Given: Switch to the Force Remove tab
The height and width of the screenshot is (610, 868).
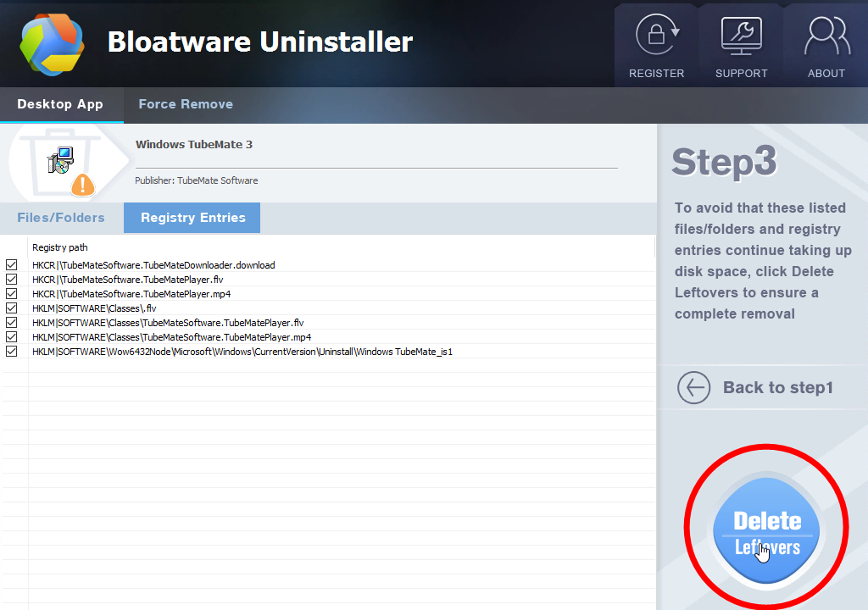Looking at the screenshot, I should 186,104.
